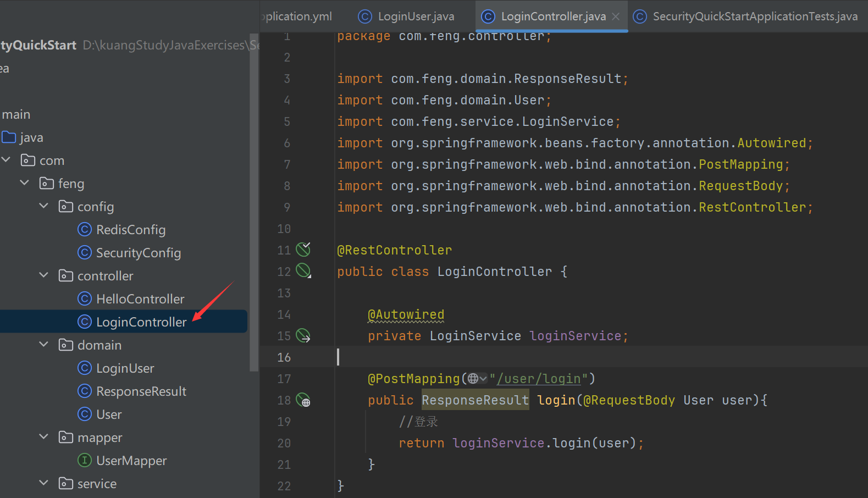868x498 pixels.
Task: Click the ResponseResult class icon
Action: (85, 391)
